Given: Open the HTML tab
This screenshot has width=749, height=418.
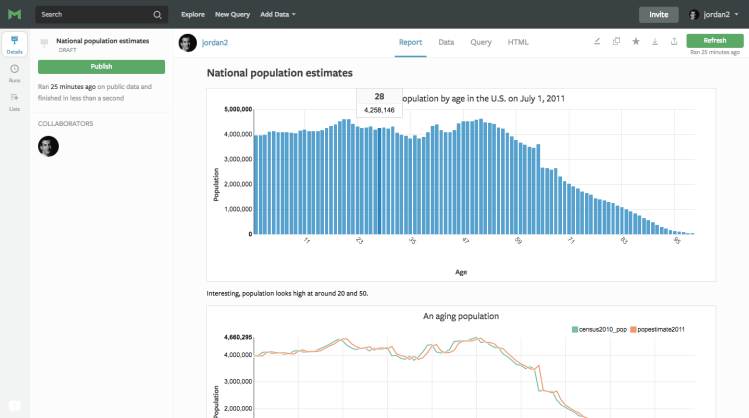Looking at the screenshot, I should point(518,42).
